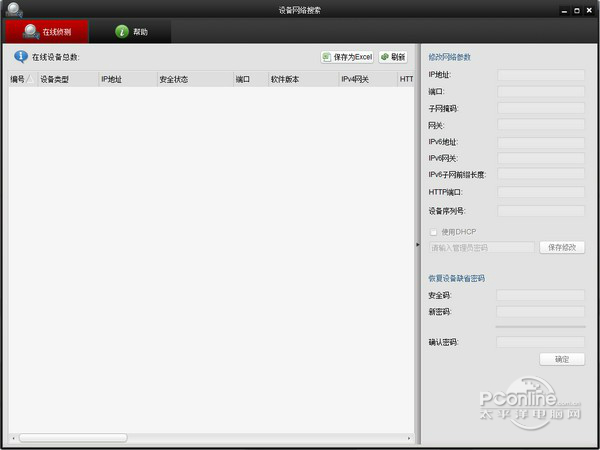Focus the IPv6地址 input field
The height and width of the screenshot is (450, 600).
(541, 143)
